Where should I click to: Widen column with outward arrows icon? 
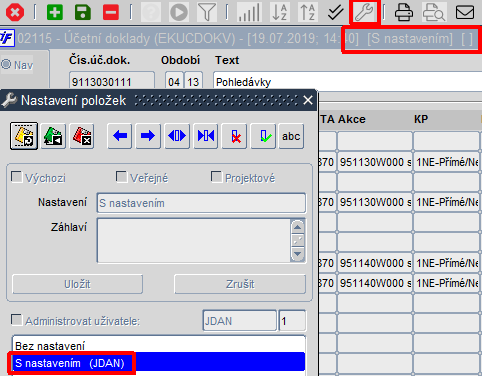point(177,136)
